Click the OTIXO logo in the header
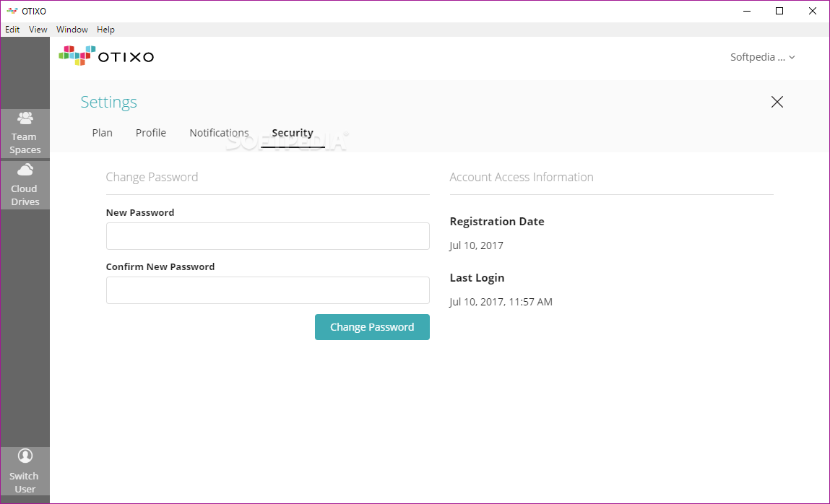Viewport: 830px width, 504px height. 106,56
